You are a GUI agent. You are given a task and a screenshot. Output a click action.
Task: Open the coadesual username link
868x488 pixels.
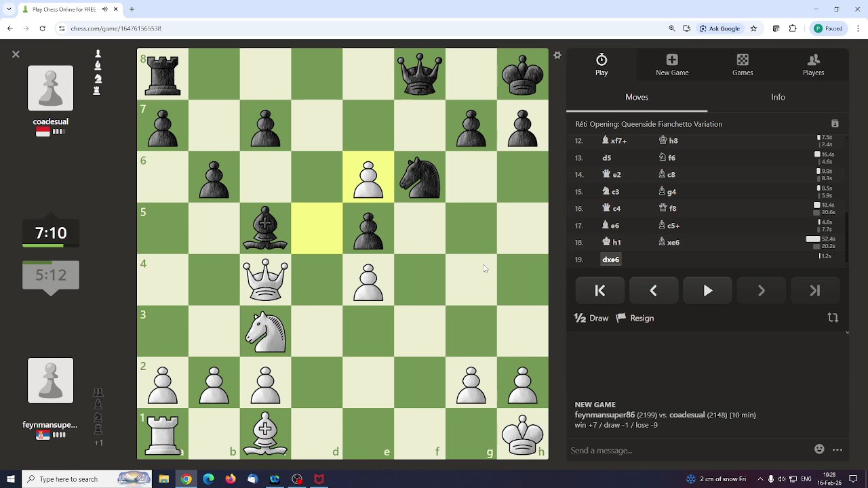tap(50, 122)
